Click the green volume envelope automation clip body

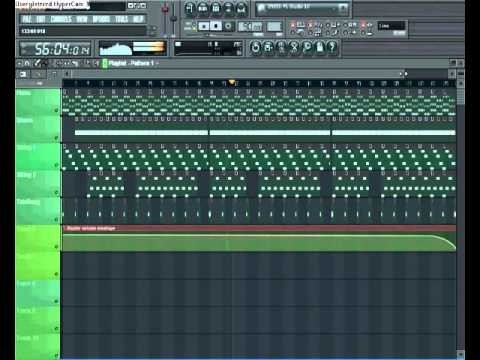(x=259, y=242)
